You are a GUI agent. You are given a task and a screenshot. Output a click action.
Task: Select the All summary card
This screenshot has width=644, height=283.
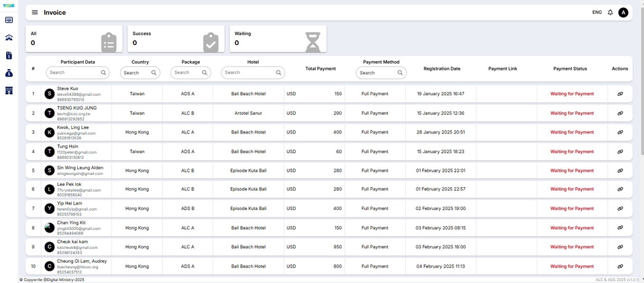pos(74,39)
